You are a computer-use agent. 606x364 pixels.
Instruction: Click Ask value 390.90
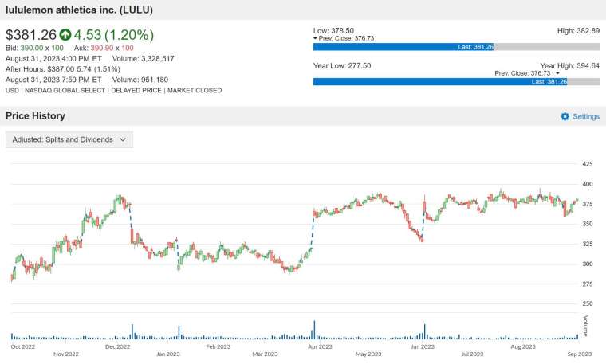click(x=101, y=48)
